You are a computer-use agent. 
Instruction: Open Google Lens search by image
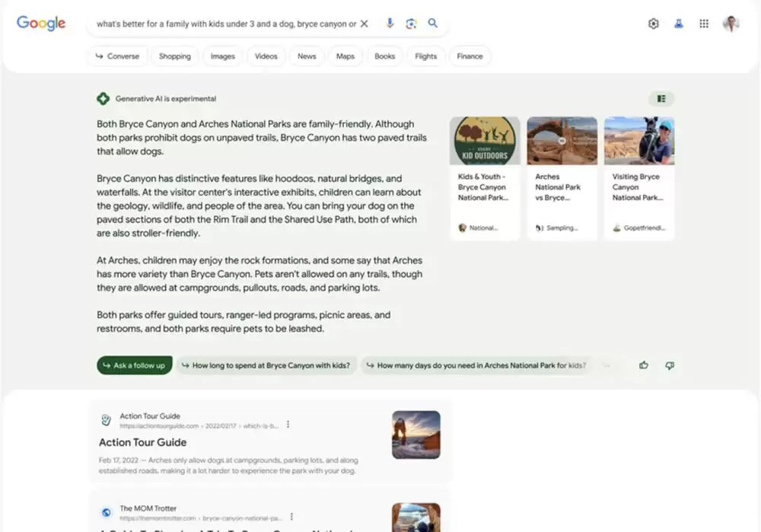click(x=411, y=24)
